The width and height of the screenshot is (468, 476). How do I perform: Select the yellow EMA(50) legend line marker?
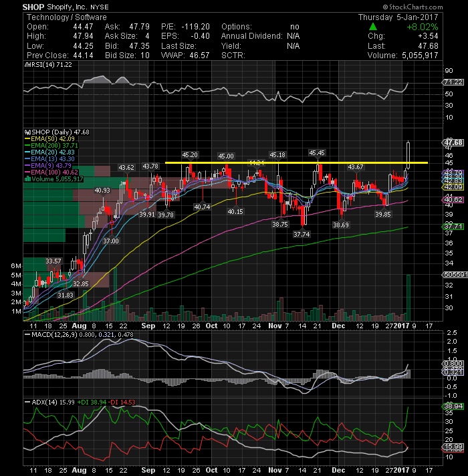click(x=27, y=139)
